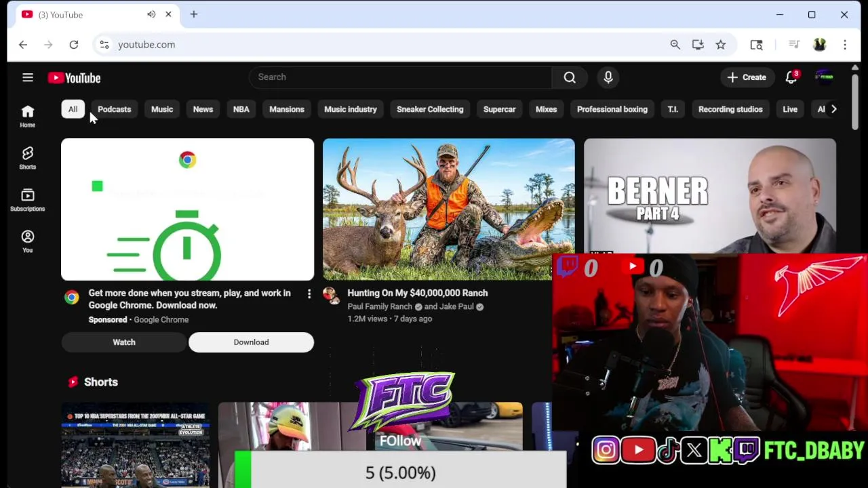
Task: Click in the YouTube search field
Action: [x=400, y=77]
